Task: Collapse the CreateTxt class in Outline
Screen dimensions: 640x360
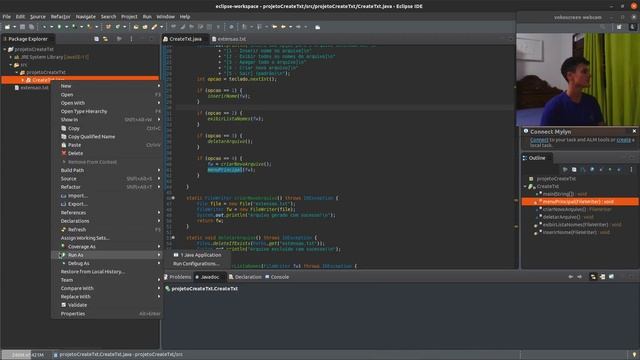Action: 525,187
